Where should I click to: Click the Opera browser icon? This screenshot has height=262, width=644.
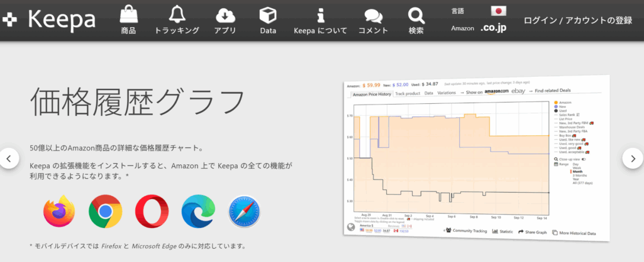click(x=152, y=211)
